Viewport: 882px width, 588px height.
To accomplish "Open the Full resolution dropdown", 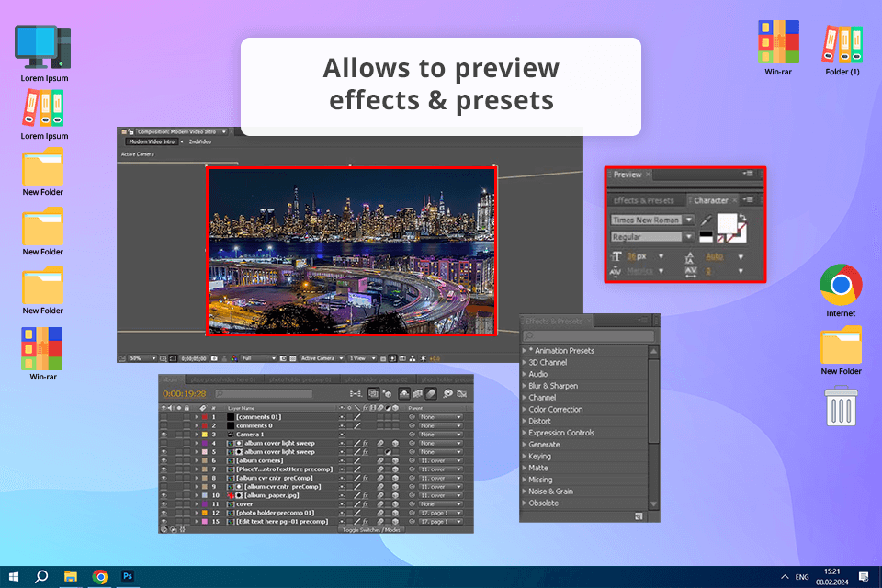I will coord(259,358).
